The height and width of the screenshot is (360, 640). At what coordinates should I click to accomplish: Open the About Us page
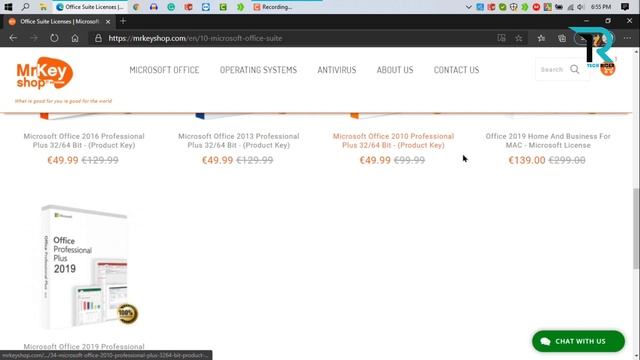coord(395,70)
